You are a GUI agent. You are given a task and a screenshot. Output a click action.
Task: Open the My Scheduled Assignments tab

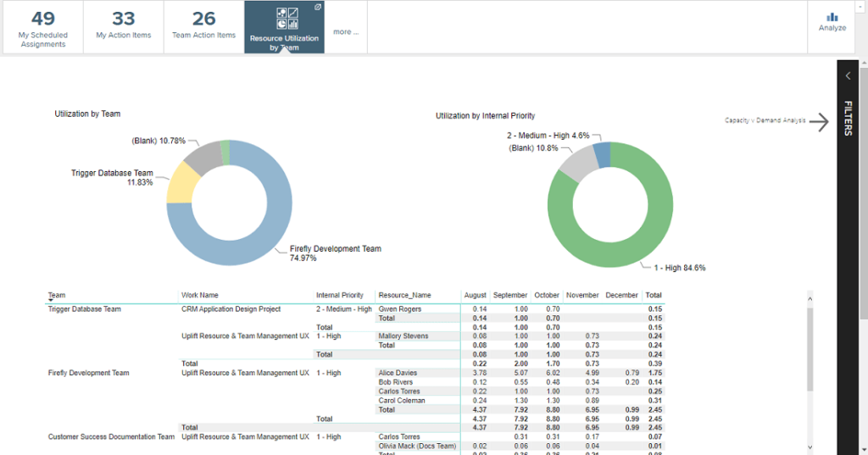pos(42,27)
